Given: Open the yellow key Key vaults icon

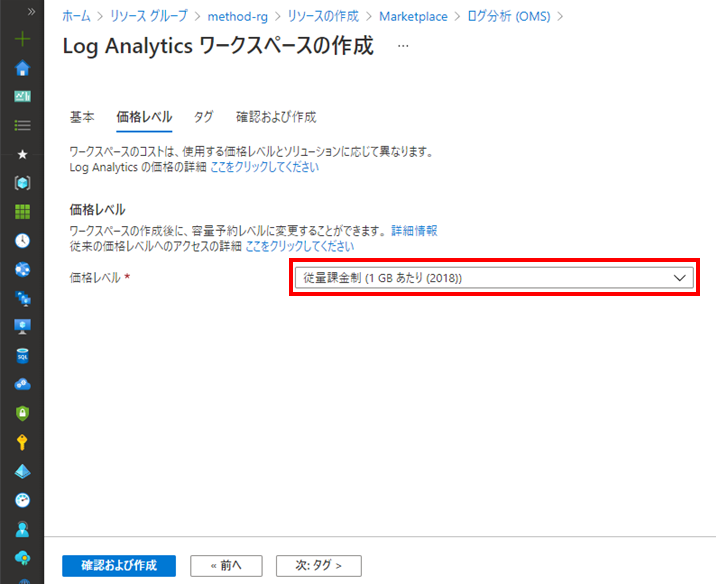Looking at the screenshot, I should click(22, 442).
